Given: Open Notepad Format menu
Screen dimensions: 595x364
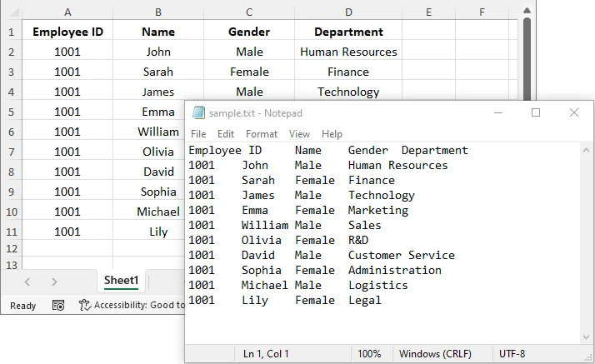Looking at the screenshot, I should [x=262, y=134].
